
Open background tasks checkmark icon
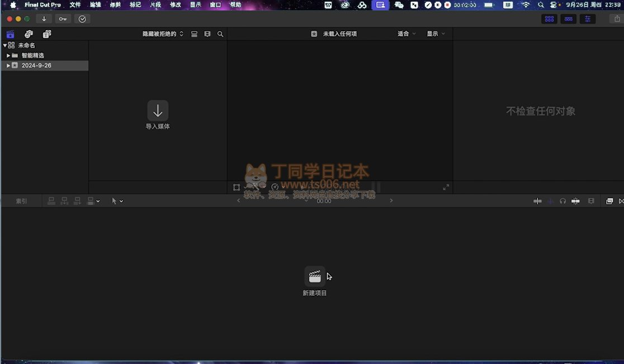pyautogui.click(x=82, y=19)
